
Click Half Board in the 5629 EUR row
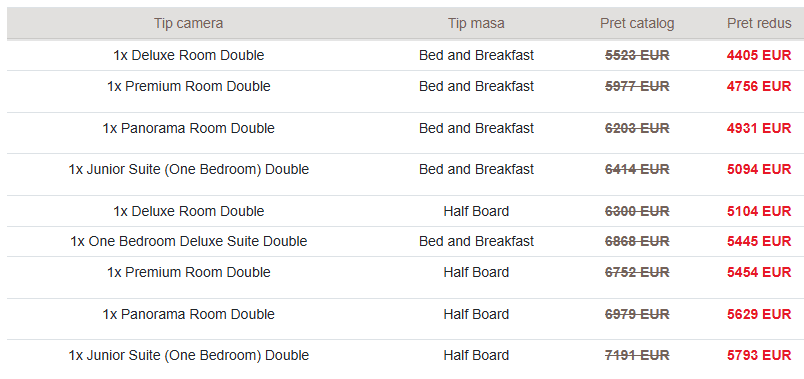[476, 314]
